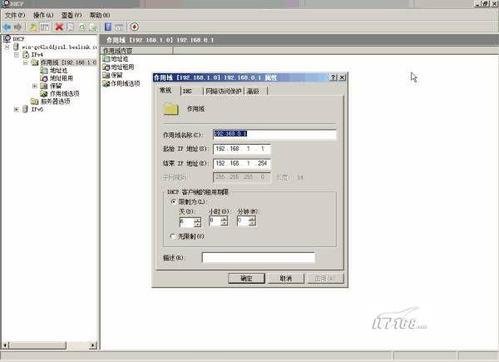Switch to the 网络访问保护 tab
This screenshot has width=499, height=362.
pos(223,91)
